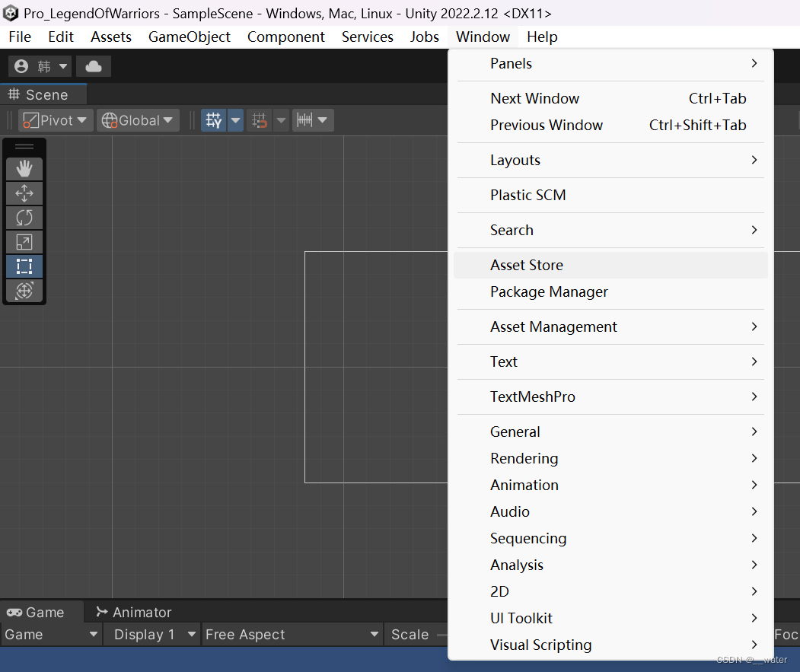Open the Display 1 dropdown
Viewport: 800px width, 672px height.
click(x=152, y=634)
